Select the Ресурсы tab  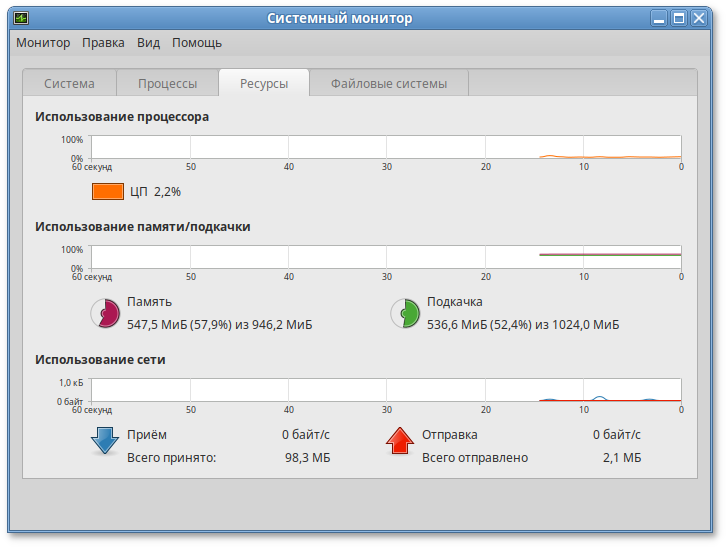tap(264, 84)
